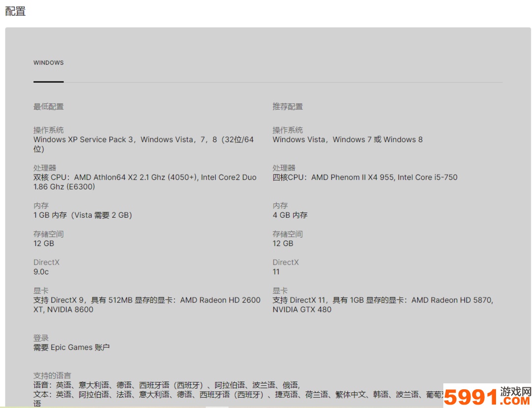Click the 5991 游戏网 logo
Image resolution: width=532 pixels, height=408 pixels.
click(x=487, y=396)
